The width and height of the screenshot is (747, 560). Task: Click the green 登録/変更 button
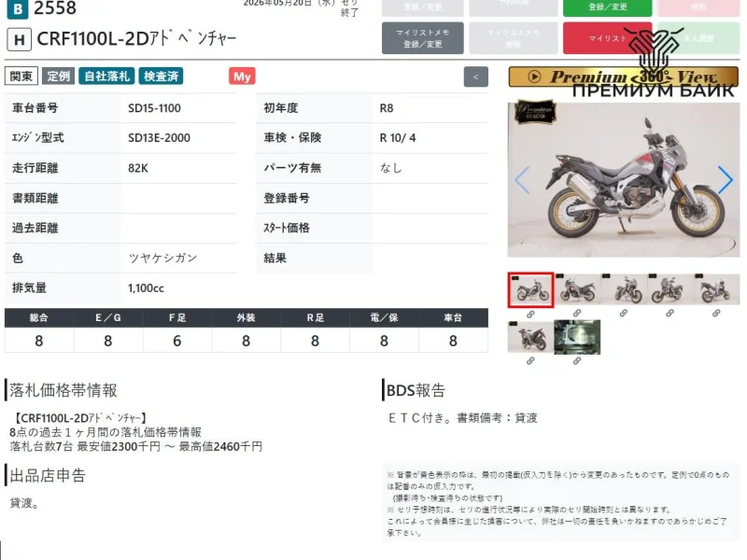[608, 7]
